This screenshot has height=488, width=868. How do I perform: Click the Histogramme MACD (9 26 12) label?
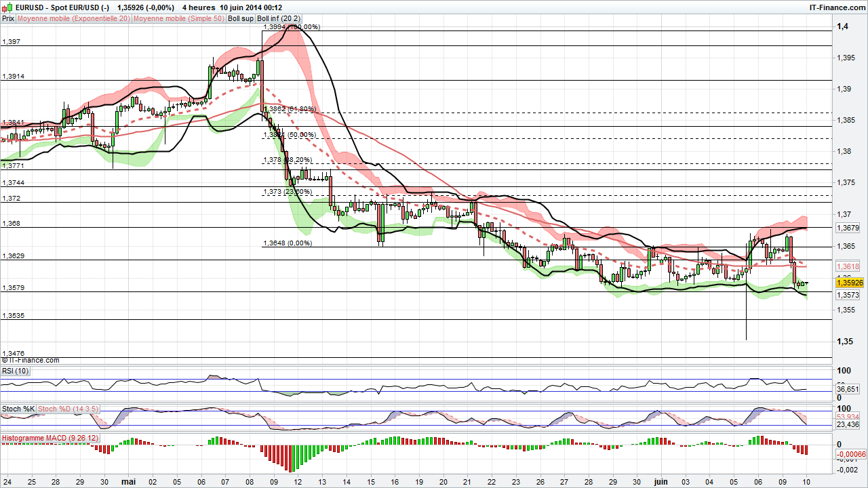tap(50, 438)
